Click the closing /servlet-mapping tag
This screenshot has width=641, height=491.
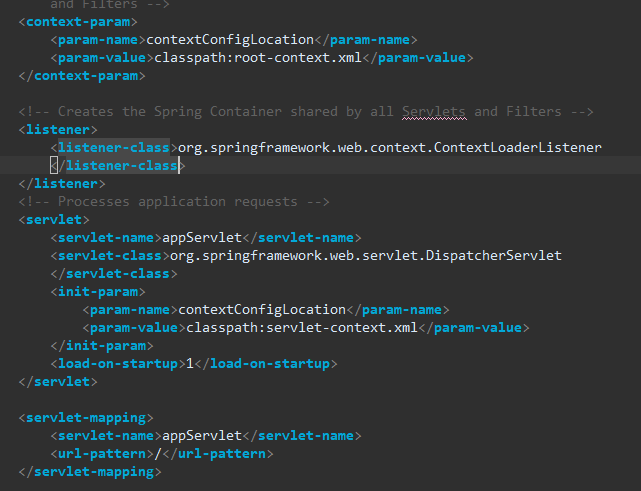(x=90, y=471)
